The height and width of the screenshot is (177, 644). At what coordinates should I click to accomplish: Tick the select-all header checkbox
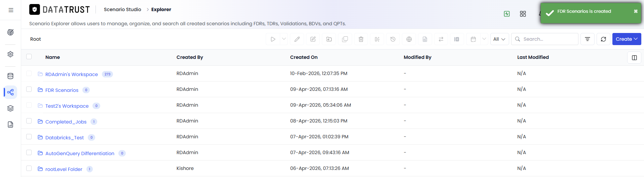(x=29, y=57)
